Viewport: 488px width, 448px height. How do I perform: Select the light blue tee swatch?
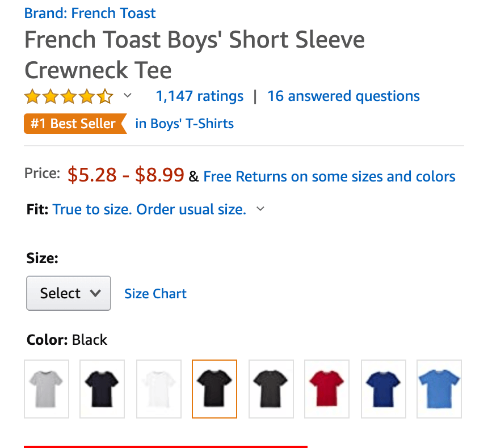click(x=439, y=388)
